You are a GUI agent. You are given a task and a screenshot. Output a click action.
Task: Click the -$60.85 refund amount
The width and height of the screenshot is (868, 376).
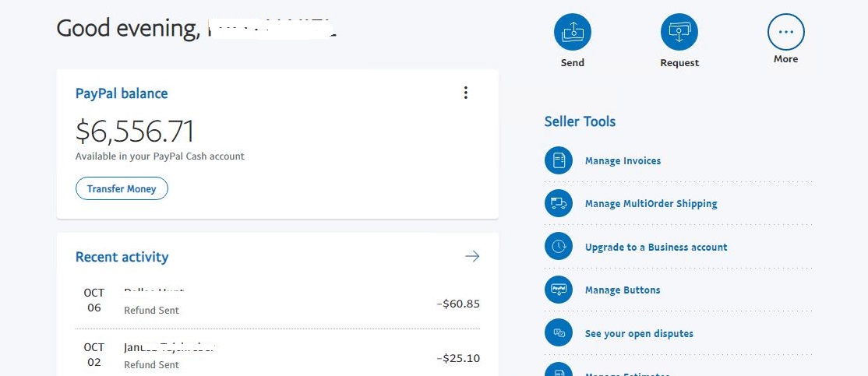tap(458, 304)
